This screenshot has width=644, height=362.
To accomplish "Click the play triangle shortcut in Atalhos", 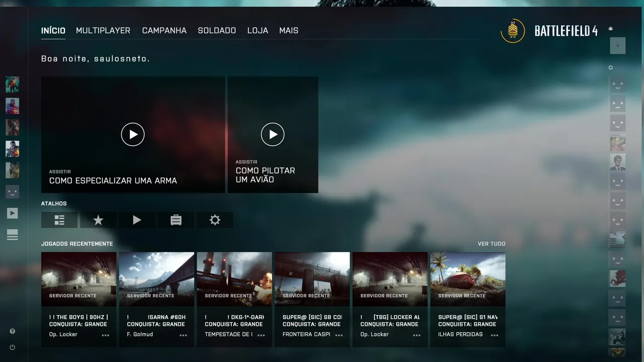I will (x=137, y=220).
